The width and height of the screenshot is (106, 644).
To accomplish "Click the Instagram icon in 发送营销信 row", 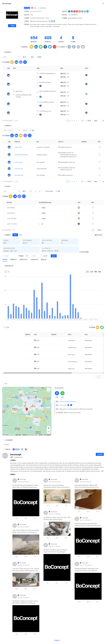I will click(54, 47).
